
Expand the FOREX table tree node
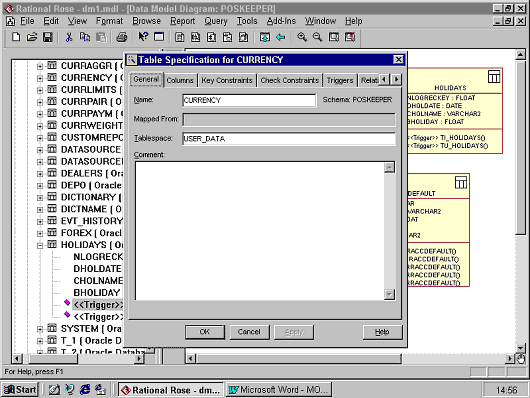point(40,234)
